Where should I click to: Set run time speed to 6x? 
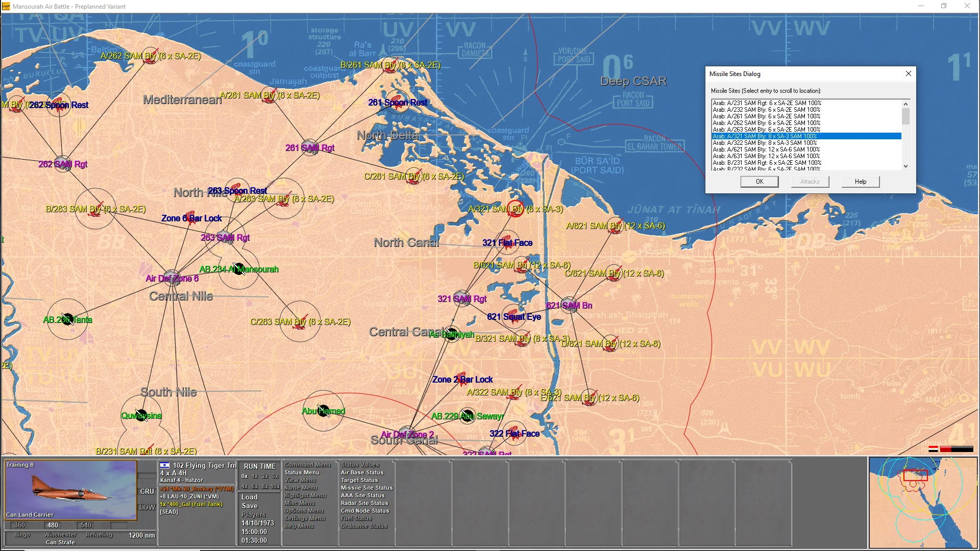pyautogui.click(x=255, y=487)
